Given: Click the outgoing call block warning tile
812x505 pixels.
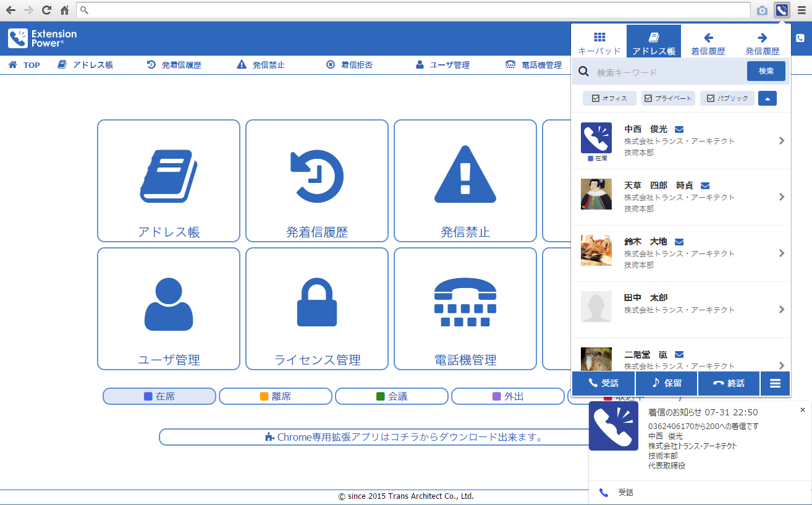Looking at the screenshot, I should tap(465, 180).
